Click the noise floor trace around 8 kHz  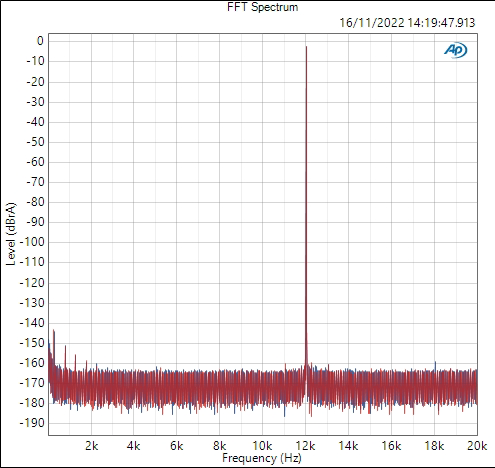click(220, 388)
